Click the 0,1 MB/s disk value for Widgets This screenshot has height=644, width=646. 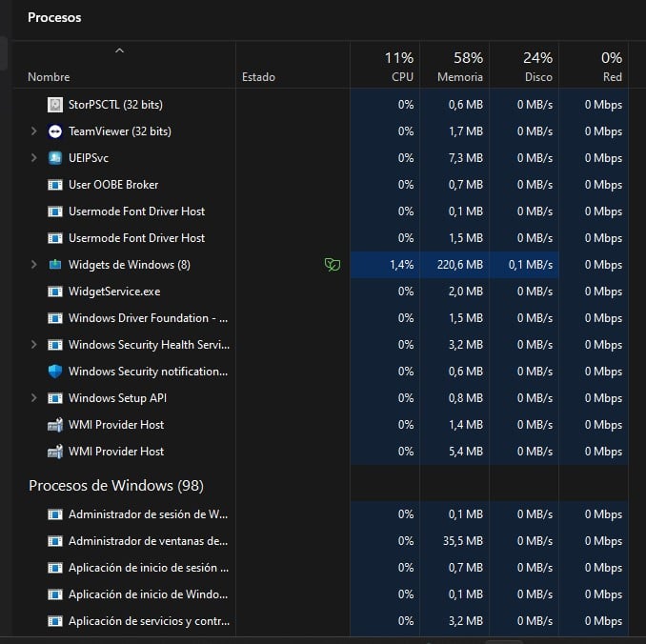point(530,265)
